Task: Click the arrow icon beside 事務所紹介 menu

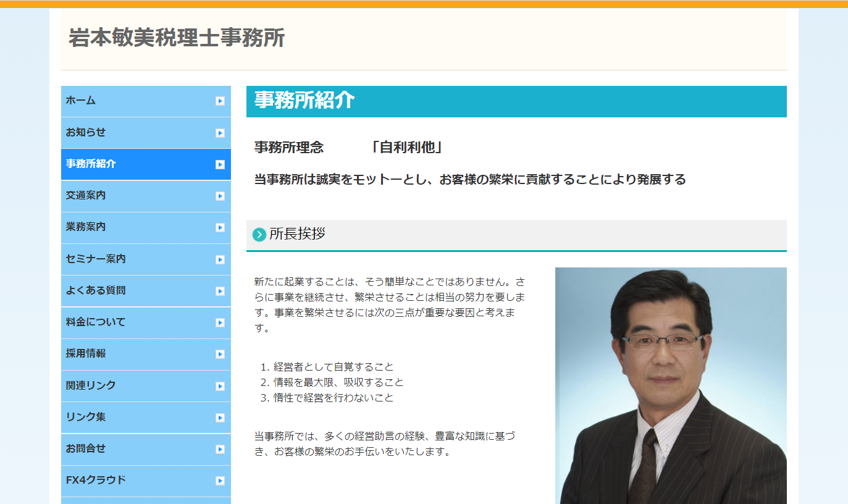Action: point(220,164)
